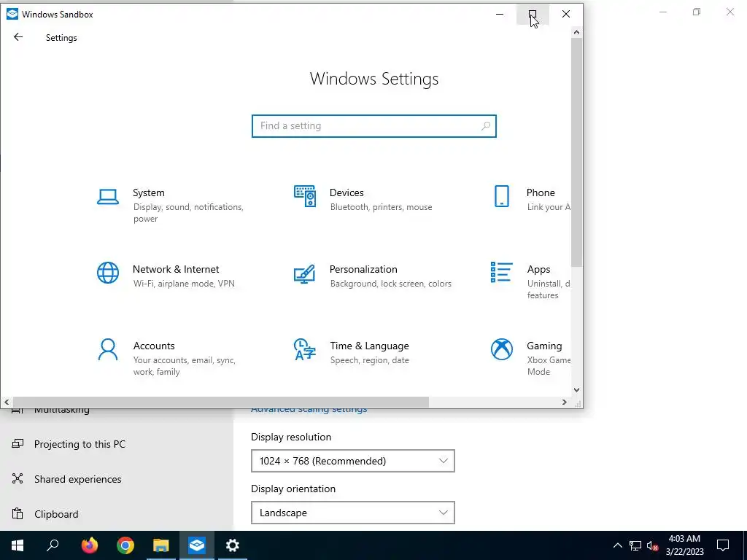
Task: Open the network tray icon
Action: click(635, 545)
